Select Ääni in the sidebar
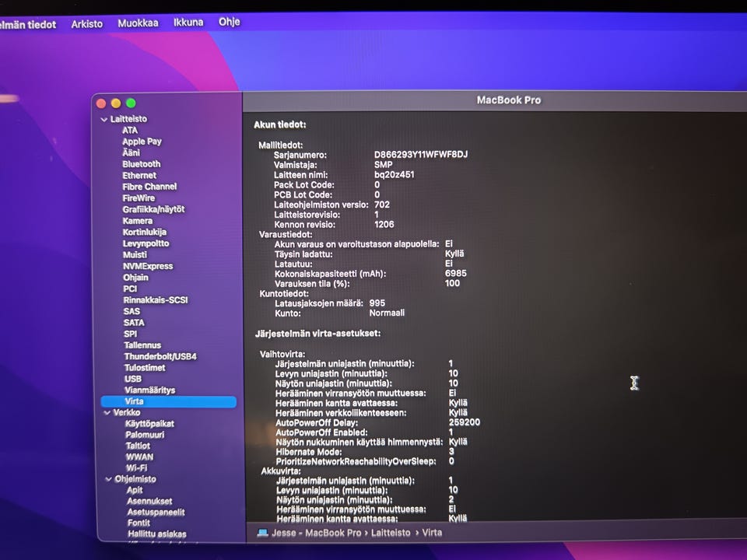747x560 pixels. coord(131,153)
